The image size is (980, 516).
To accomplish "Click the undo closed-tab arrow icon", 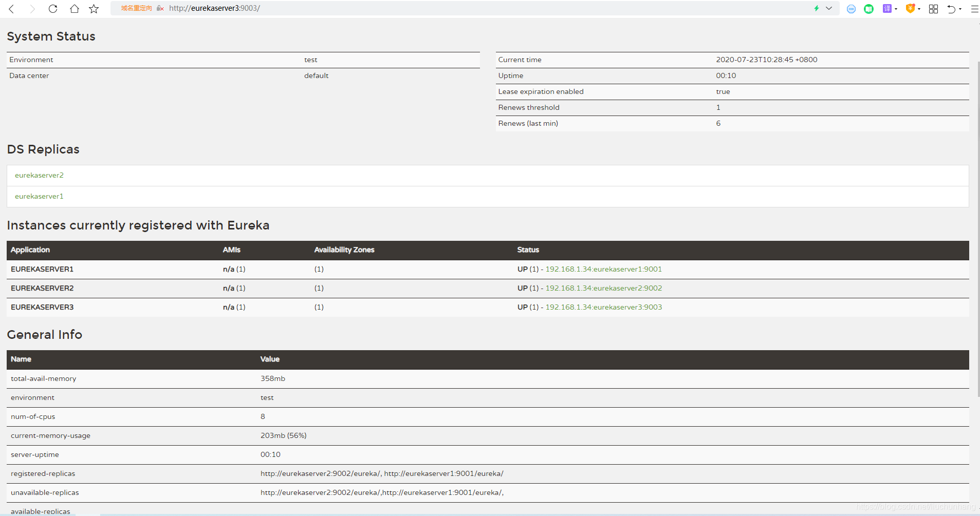I will click(951, 9).
